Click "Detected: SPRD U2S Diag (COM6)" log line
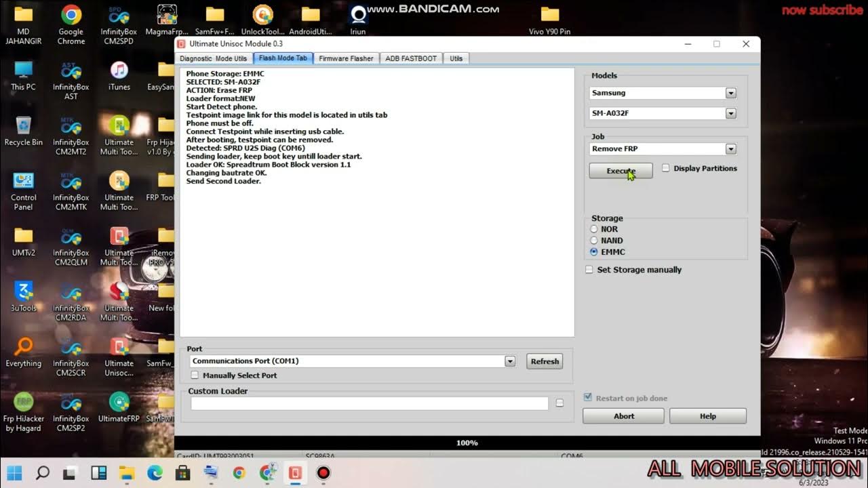The image size is (868, 488). (245, 148)
